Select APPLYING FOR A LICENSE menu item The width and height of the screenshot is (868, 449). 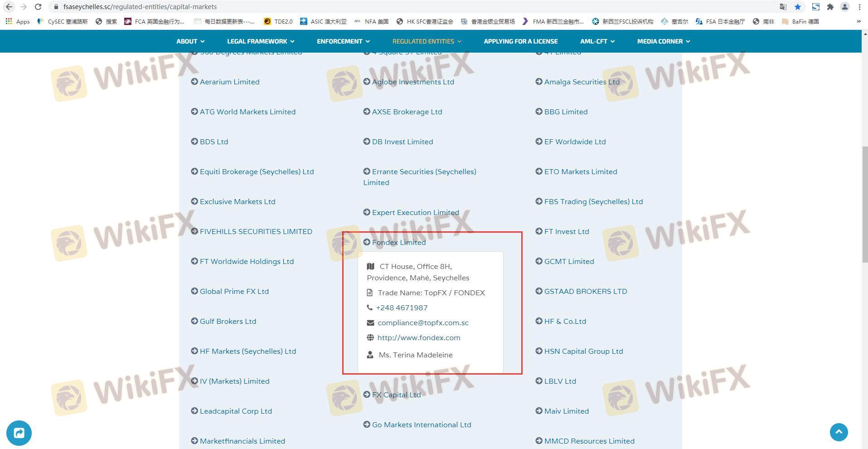click(520, 41)
